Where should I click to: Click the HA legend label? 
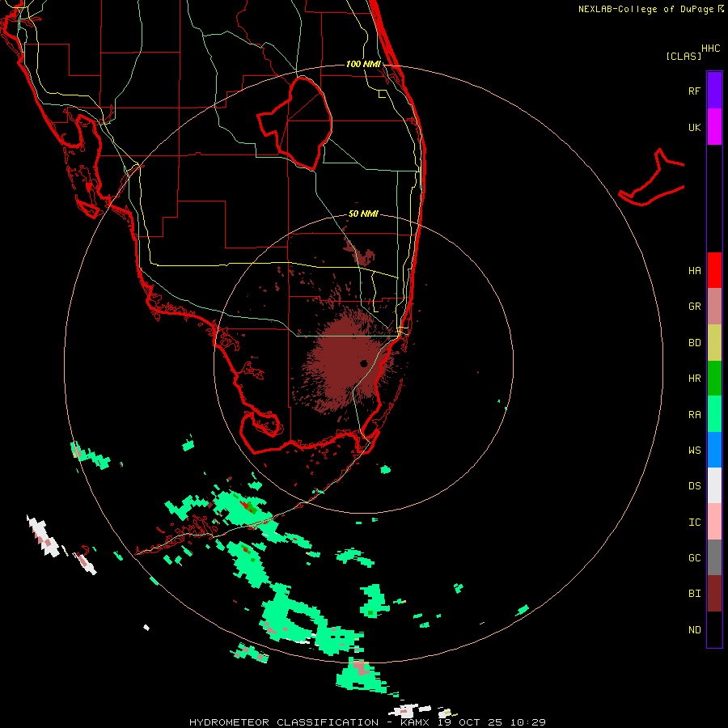(x=694, y=271)
